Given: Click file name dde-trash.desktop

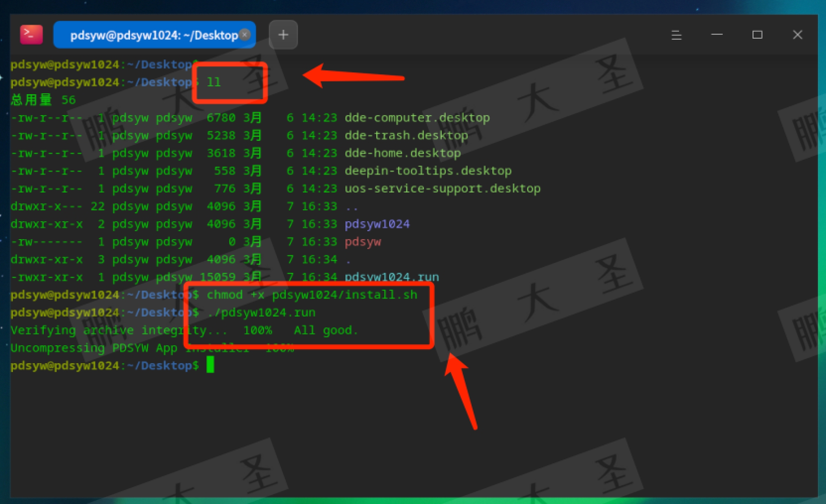Looking at the screenshot, I should pyautogui.click(x=406, y=135).
